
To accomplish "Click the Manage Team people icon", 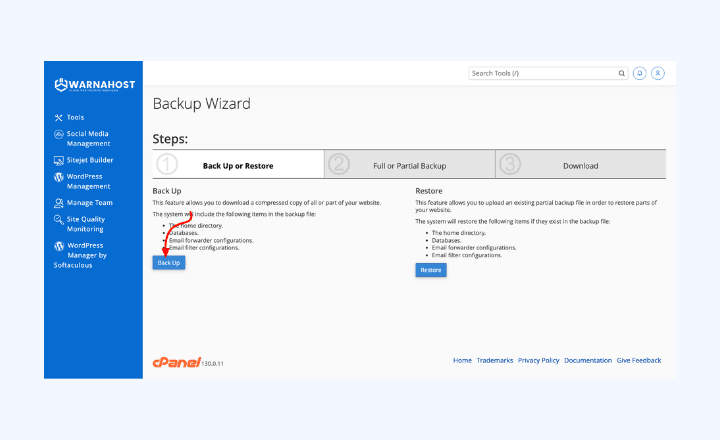I will (x=59, y=203).
